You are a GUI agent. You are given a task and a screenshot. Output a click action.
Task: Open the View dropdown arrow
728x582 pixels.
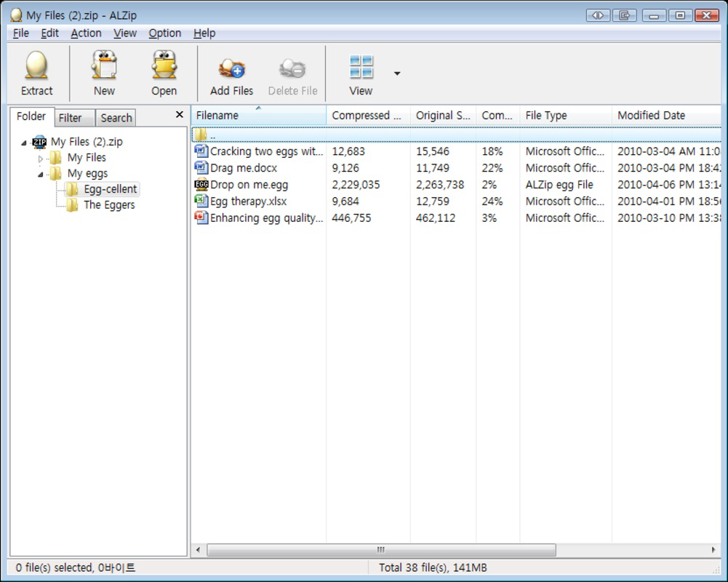coord(396,73)
